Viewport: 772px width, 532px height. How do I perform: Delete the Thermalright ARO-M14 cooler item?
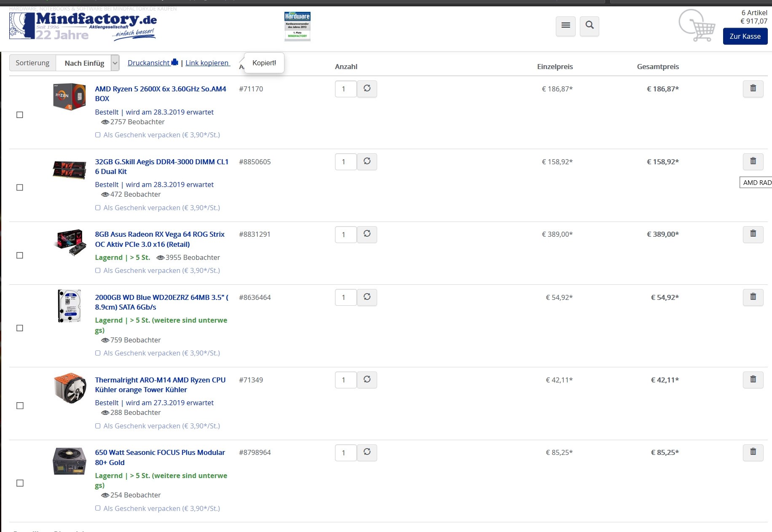click(x=753, y=380)
